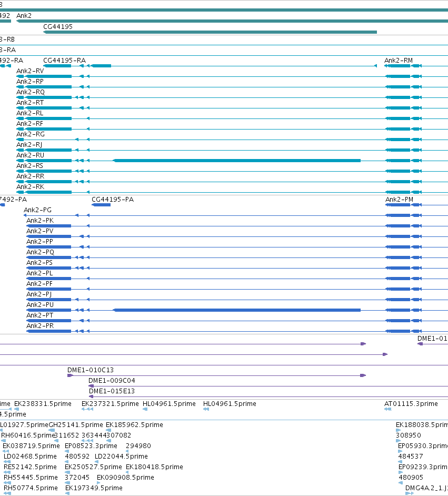The width and height of the screenshot is (448, 496).
Task: Click the EP08523.3prime label
Action: tap(91, 445)
